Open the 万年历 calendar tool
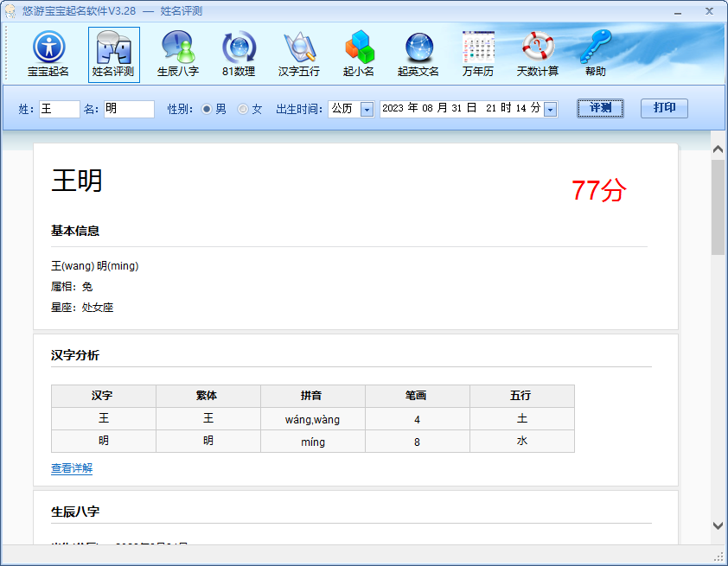The height and width of the screenshot is (566, 728). coord(478,54)
